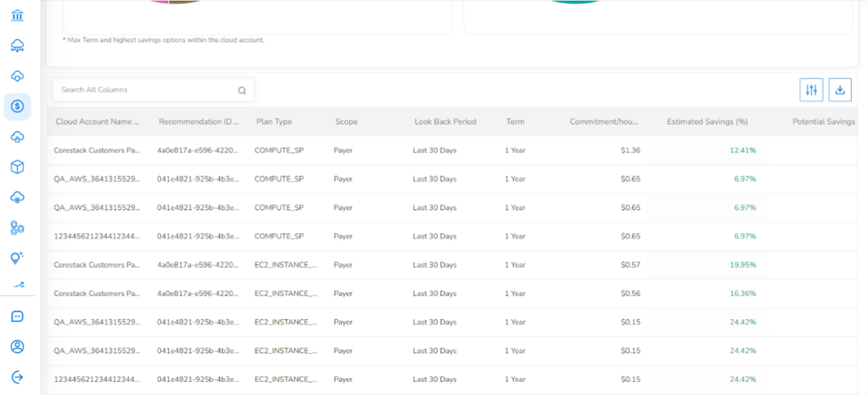Open the cloud operations icon above the dollar icon
Viewport: 868px width, 395px height.
tap(17, 77)
